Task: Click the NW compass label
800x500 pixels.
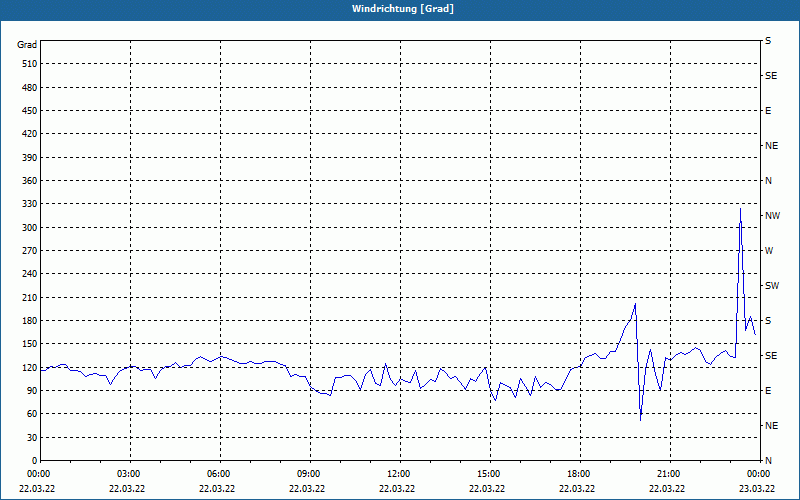Action: click(772, 216)
